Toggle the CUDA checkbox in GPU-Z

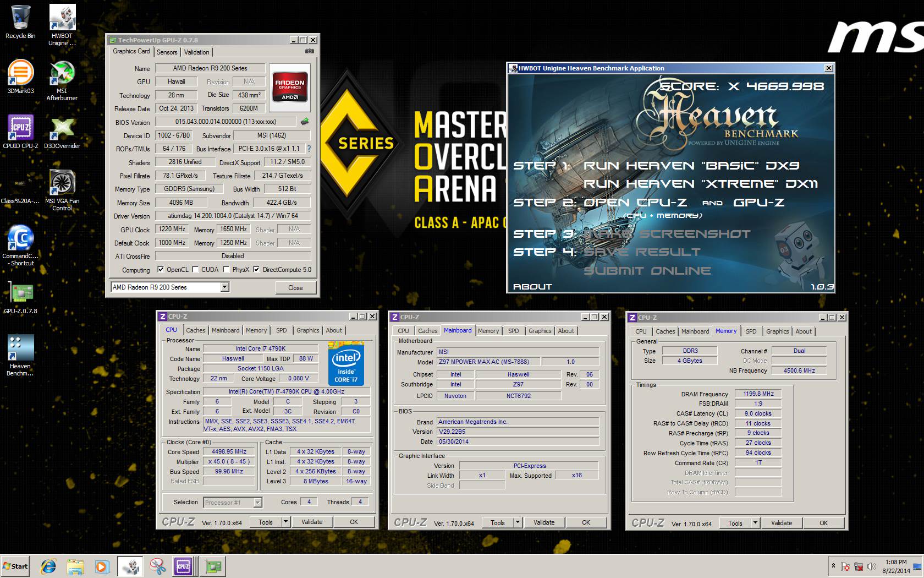[x=195, y=269]
